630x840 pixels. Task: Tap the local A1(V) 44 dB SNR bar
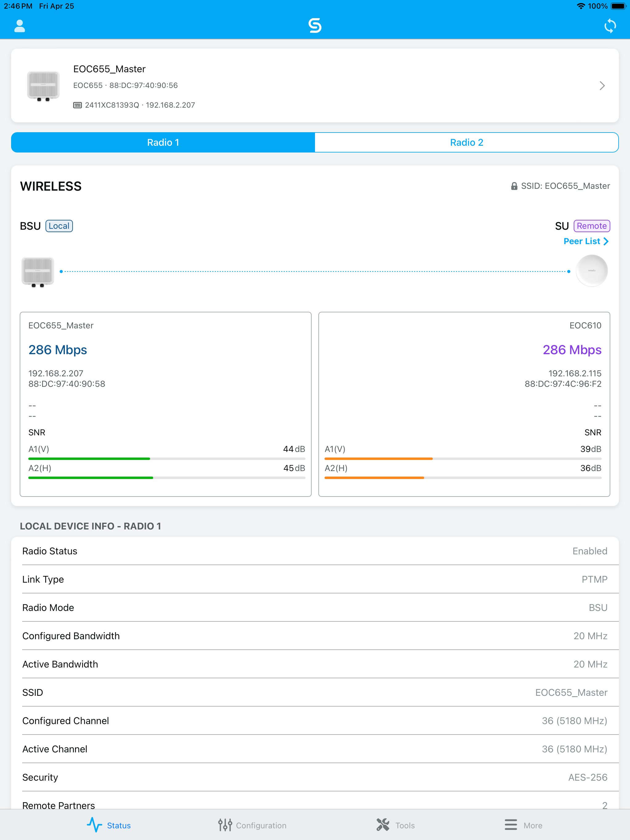point(166,459)
